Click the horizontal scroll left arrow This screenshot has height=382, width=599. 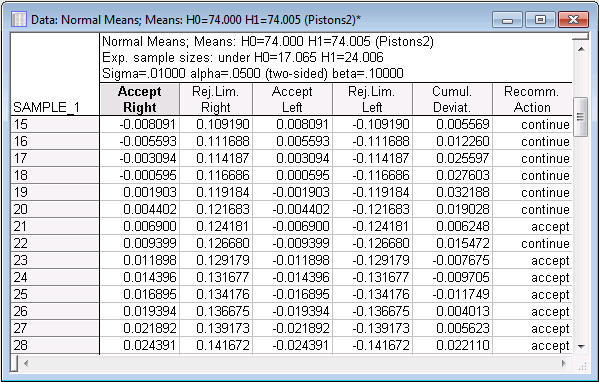(26, 363)
